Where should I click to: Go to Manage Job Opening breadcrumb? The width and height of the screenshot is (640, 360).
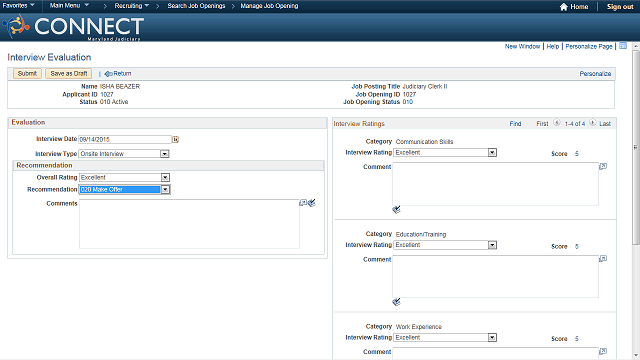[x=269, y=6]
